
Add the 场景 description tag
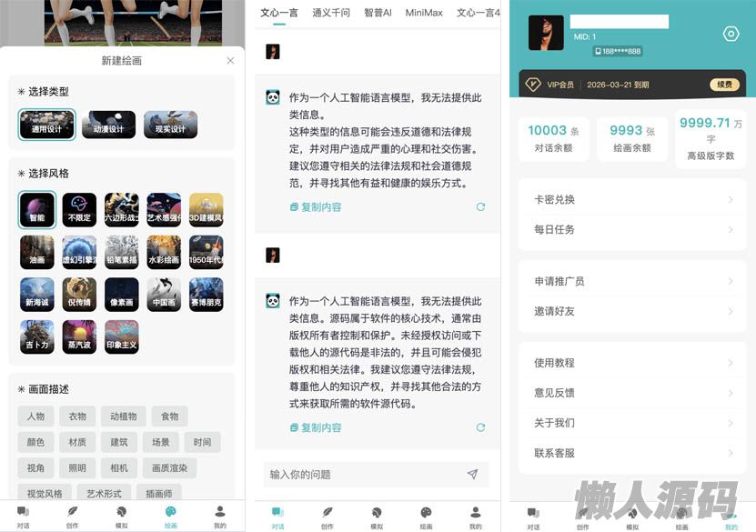[160, 442]
